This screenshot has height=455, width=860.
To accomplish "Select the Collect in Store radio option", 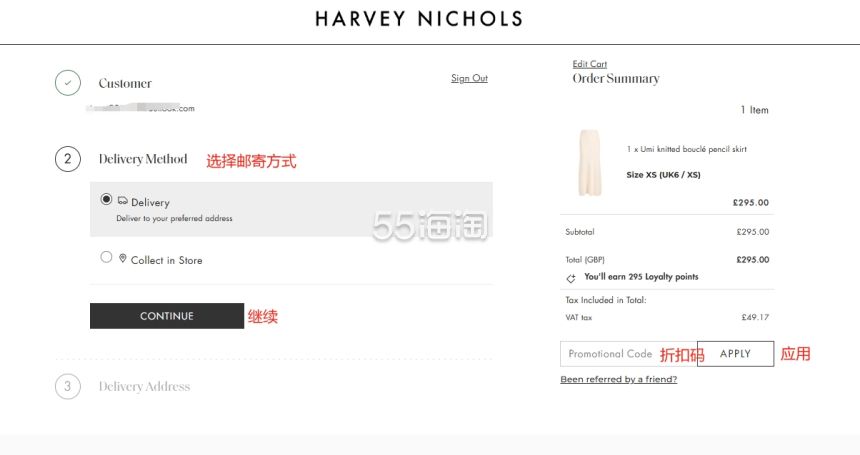I will (106, 257).
